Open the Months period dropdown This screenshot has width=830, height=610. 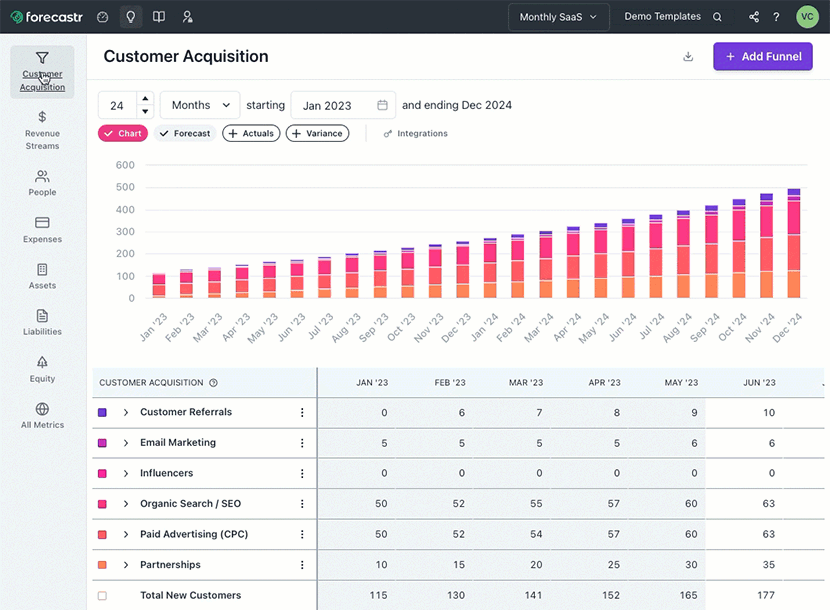click(x=200, y=105)
